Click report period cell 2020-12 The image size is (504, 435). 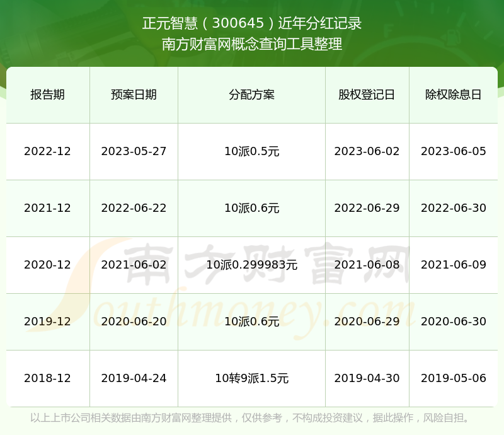(x=48, y=265)
